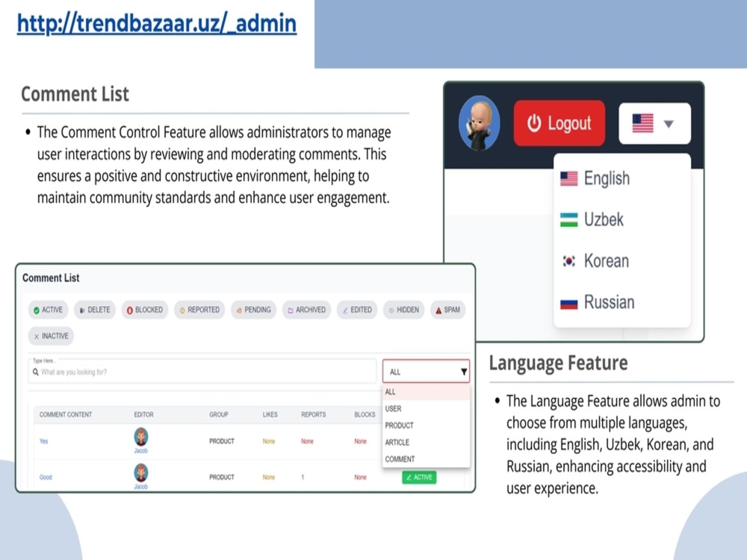Click the EDITOR column header
Image resolution: width=747 pixels, height=560 pixels.
click(144, 414)
